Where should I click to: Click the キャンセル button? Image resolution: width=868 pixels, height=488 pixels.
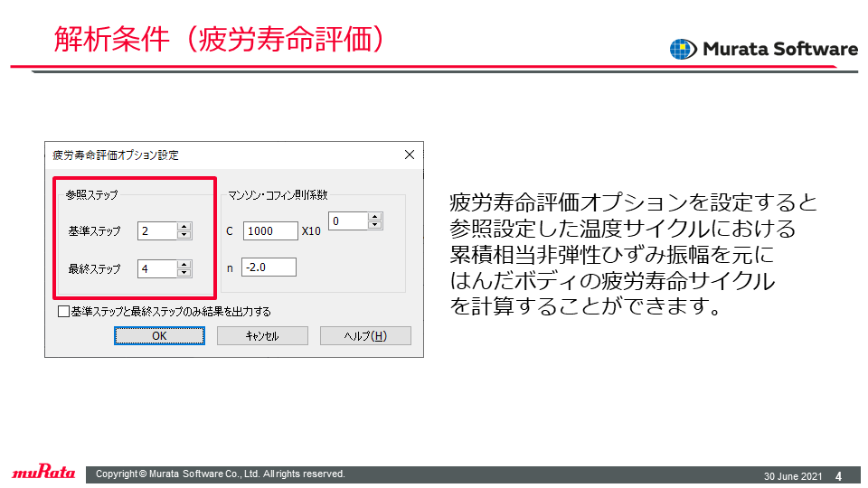pos(262,336)
